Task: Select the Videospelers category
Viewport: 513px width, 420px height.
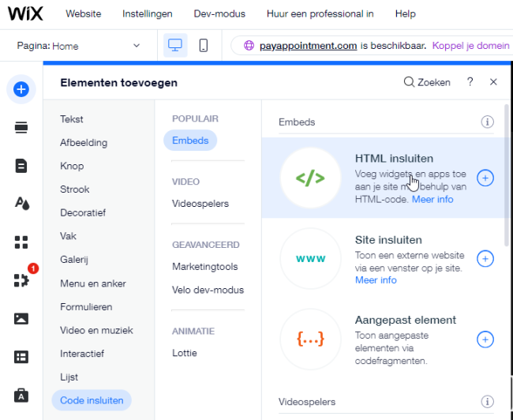Action: click(200, 204)
